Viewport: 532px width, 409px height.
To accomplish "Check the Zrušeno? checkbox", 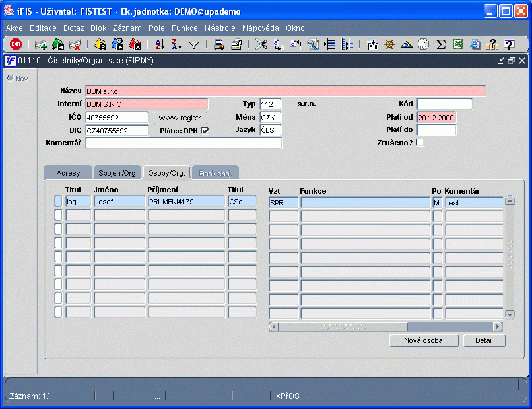I will (x=420, y=143).
